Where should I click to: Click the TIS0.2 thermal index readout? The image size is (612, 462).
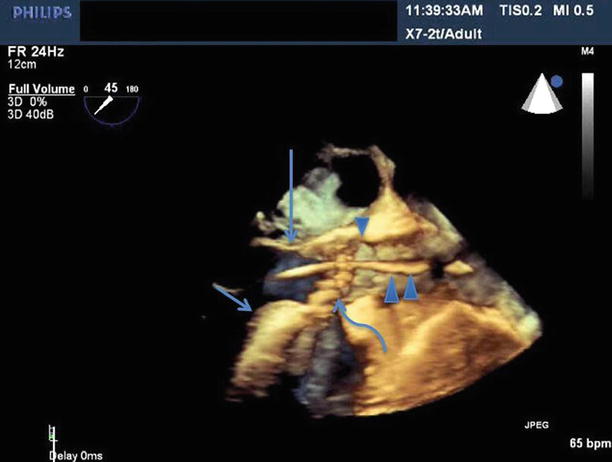coord(516,11)
